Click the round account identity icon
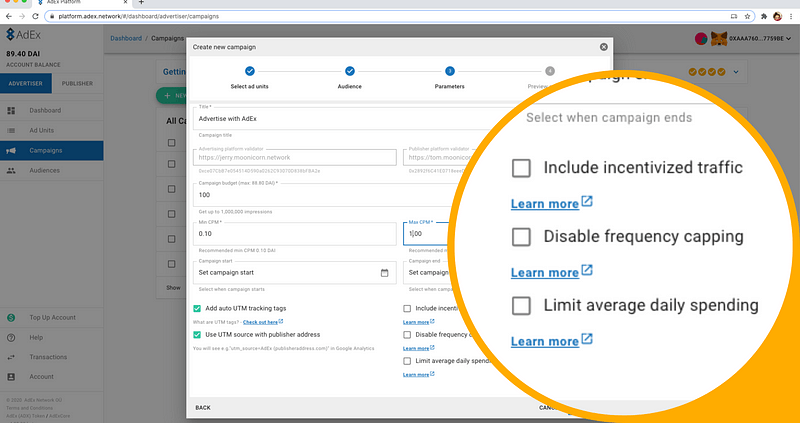Viewport: 800px width, 423px height. [701, 38]
